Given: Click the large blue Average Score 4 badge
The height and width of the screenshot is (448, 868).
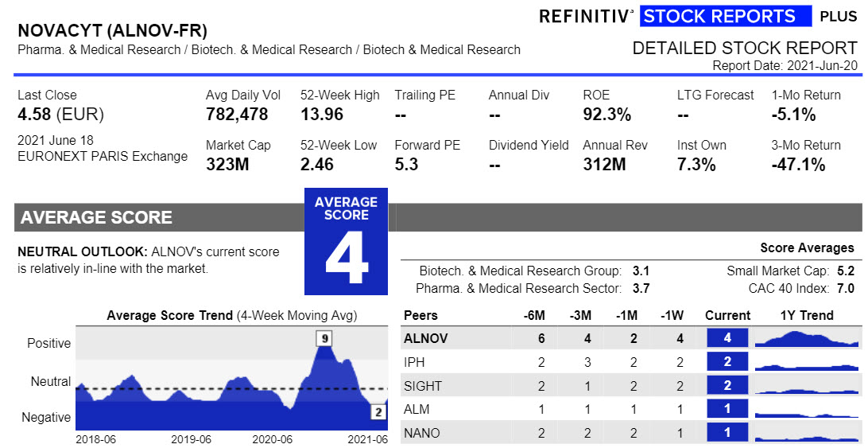Looking at the screenshot, I should point(346,242).
